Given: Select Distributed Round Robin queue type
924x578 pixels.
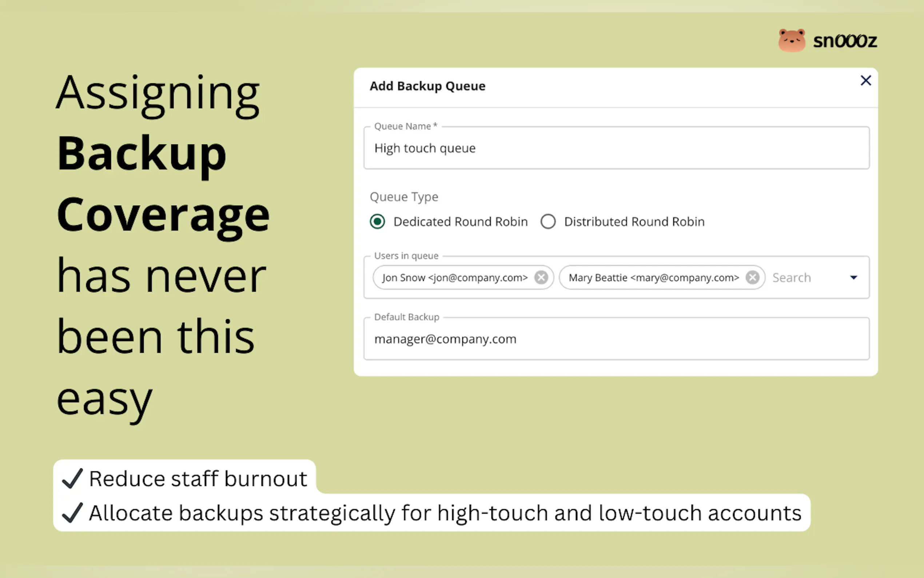Looking at the screenshot, I should pyautogui.click(x=548, y=222).
